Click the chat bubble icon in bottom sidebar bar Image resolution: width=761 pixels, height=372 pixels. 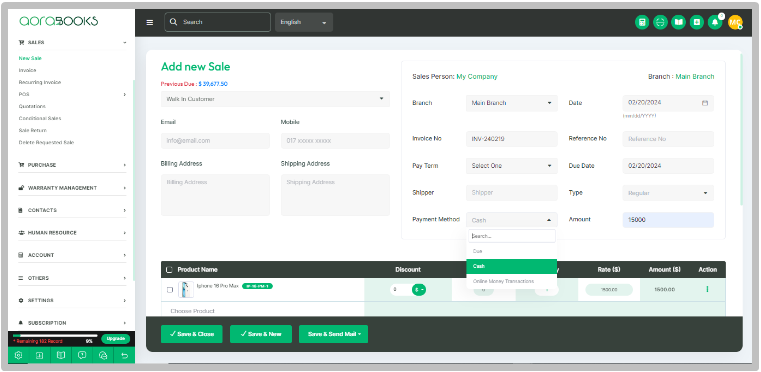(82, 355)
